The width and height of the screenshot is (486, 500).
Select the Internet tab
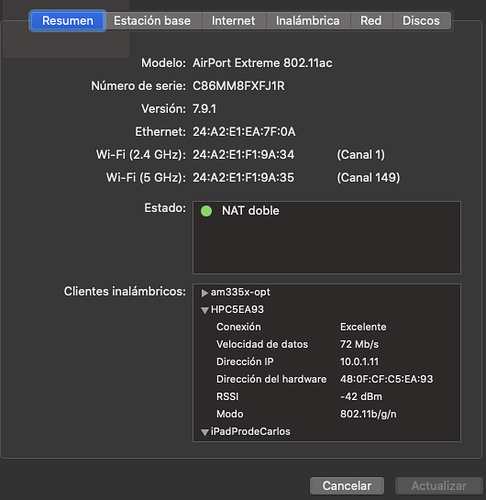point(234,21)
